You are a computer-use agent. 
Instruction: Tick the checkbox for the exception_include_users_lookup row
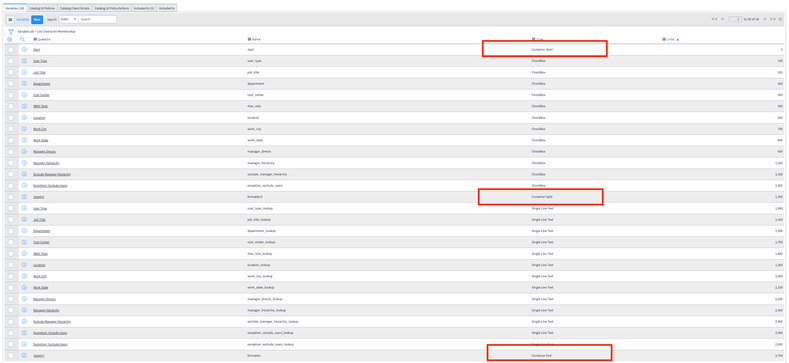pyautogui.click(x=11, y=333)
